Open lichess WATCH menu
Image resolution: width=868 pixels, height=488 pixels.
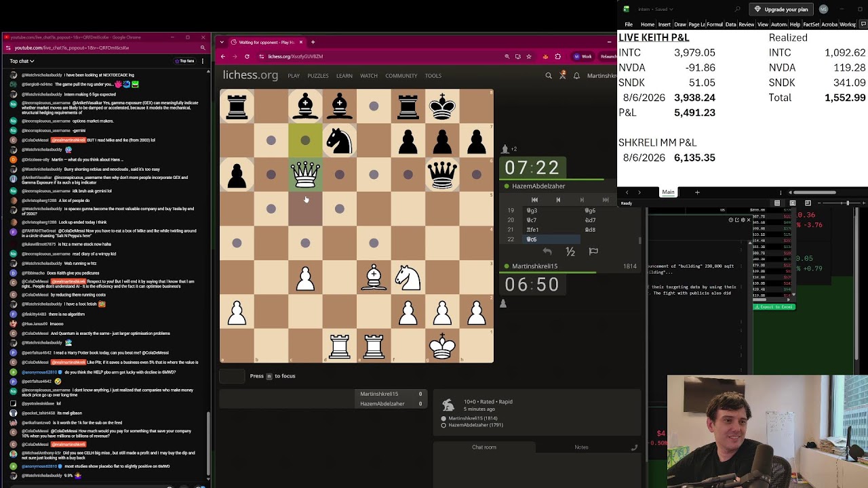[369, 76]
